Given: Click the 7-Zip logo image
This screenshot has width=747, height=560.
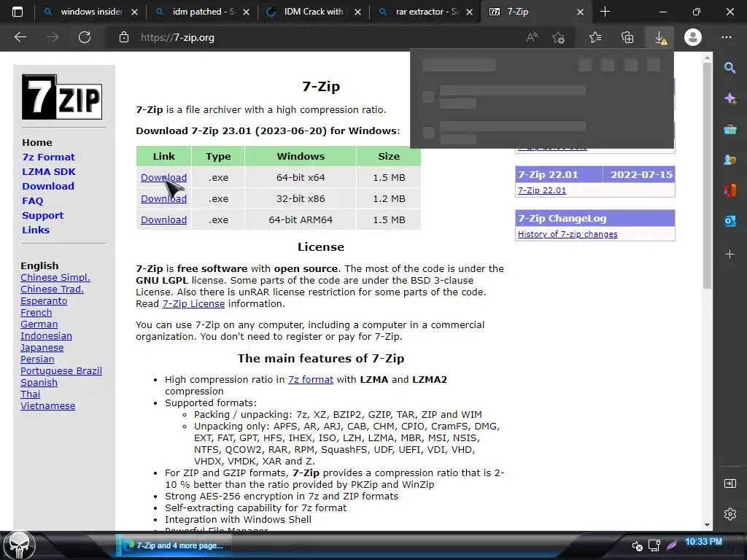Looking at the screenshot, I should pyautogui.click(x=62, y=97).
